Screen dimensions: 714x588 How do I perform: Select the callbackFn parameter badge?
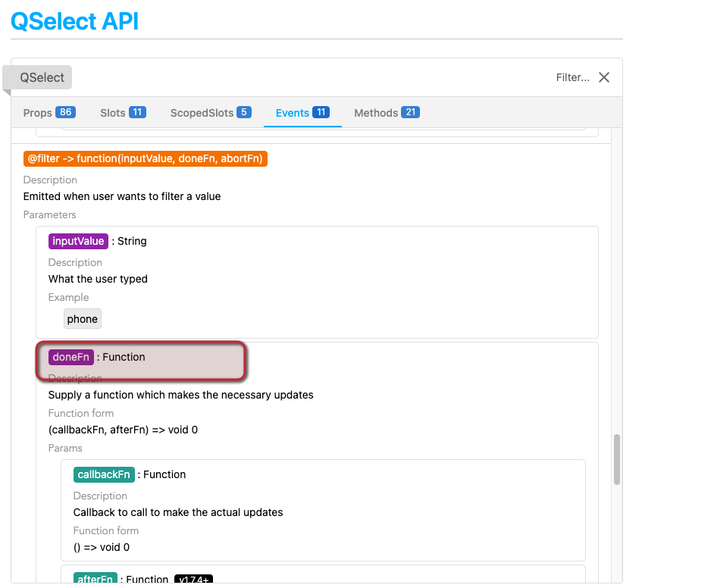click(104, 474)
